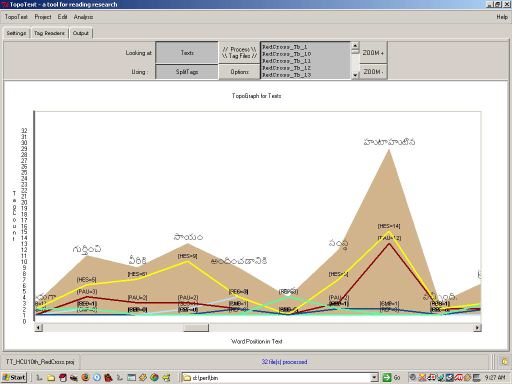512x384 pixels.
Task: Toggle the Texts looking-at button
Action: coord(187,53)
